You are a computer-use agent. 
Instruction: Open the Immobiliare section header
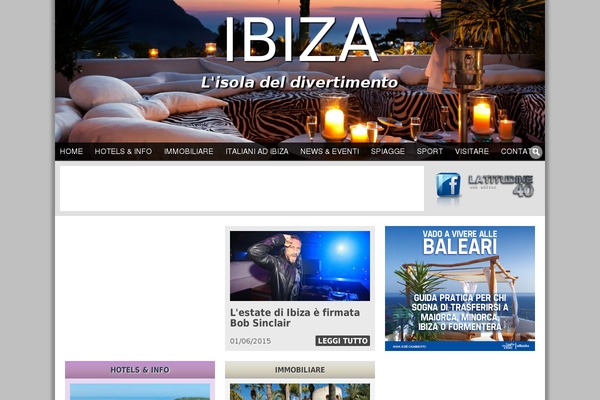[300, 370]
